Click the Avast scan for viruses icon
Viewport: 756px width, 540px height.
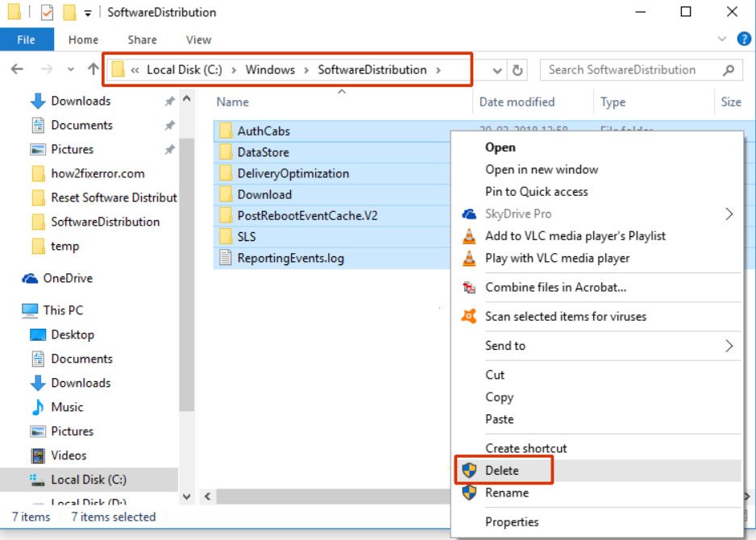[469, 316]
